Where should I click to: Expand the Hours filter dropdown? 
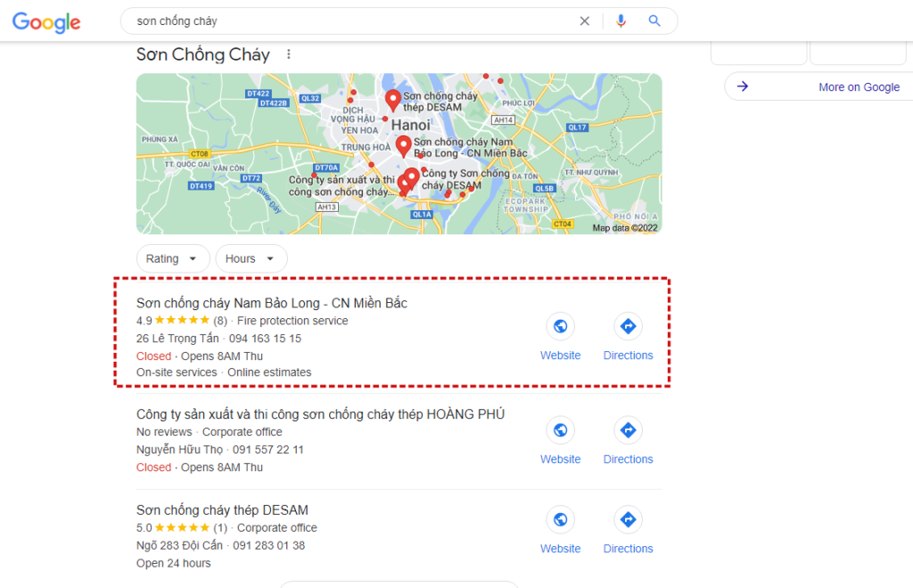(x=251, y=259)
